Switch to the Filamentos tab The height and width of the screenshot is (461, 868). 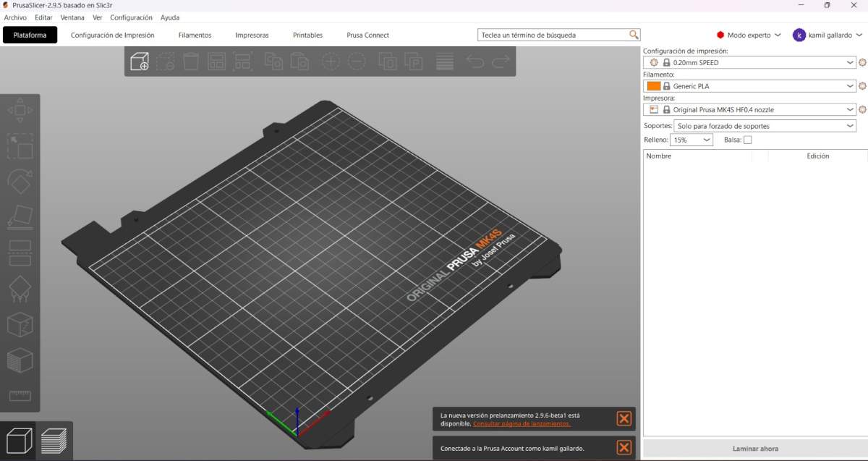195,35
